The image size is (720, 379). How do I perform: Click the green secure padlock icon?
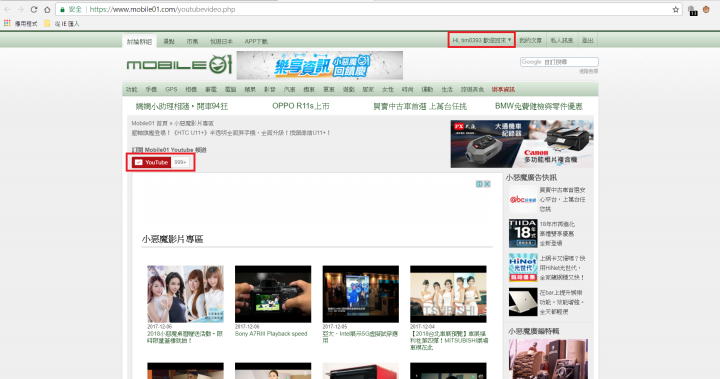tap(62, 9)
